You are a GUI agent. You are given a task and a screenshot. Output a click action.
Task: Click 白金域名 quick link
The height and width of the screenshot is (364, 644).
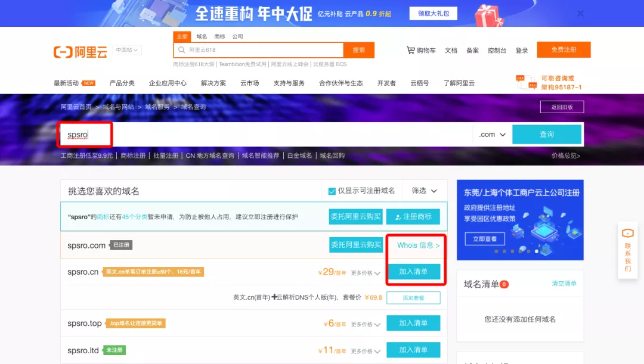point(299,155)
